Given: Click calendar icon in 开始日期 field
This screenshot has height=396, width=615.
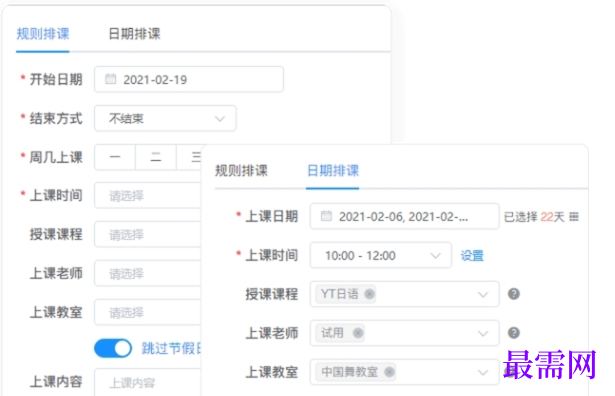Looking at the screenshot, I should [x=111, y=79].
